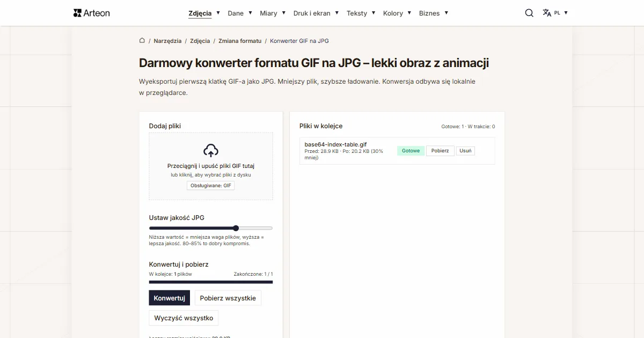
Task: Open the Druk i ekran menu
Action: coord(312,13)
